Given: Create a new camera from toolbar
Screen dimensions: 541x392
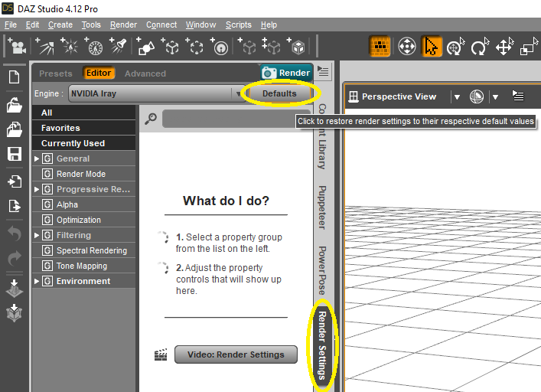Looking at the screenshot, I should 17,46.
